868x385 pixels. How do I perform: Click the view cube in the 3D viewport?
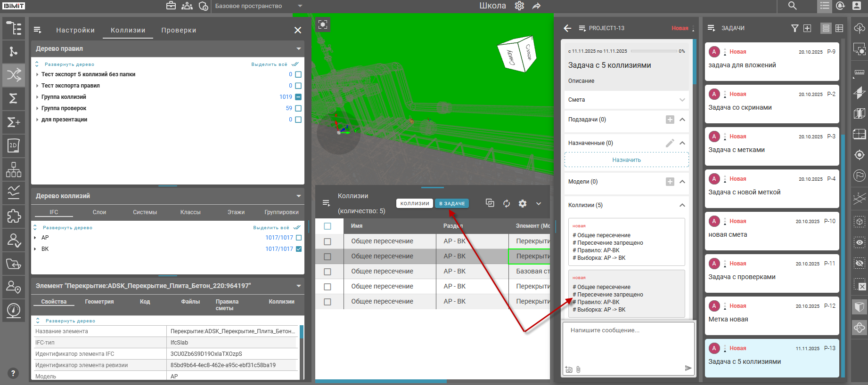(517, 54)
